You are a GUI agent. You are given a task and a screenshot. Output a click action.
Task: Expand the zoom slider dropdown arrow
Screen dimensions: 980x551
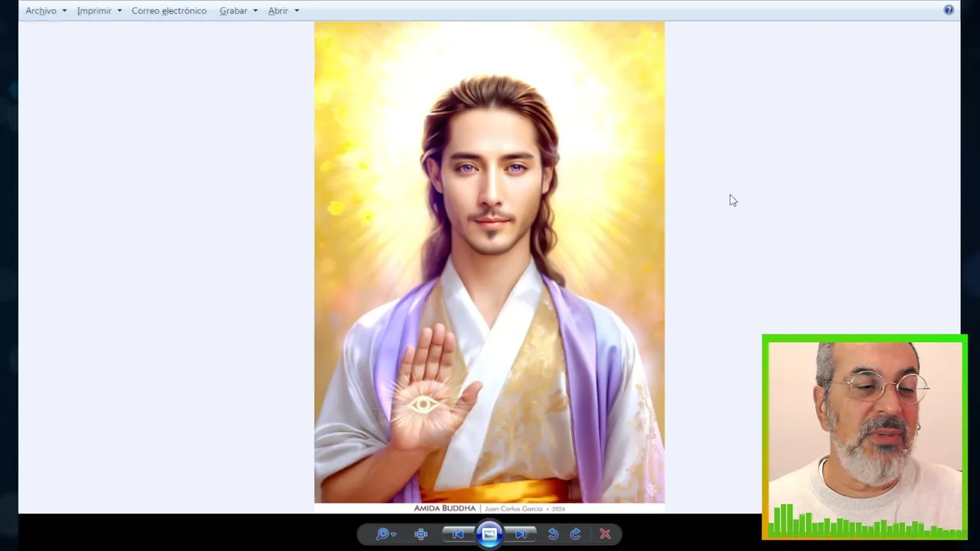pos(394,534)
